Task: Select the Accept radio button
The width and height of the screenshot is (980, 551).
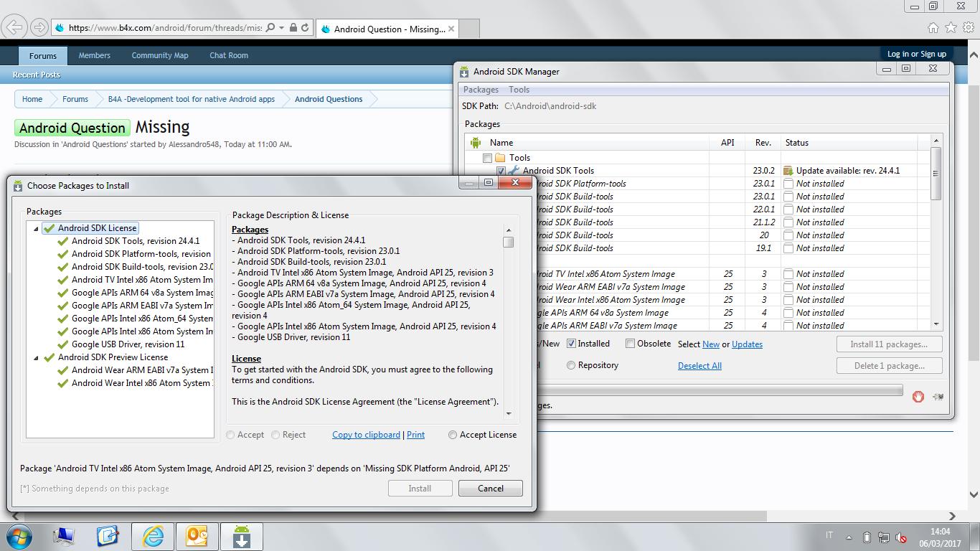Action: pyautogui.click(x=230, y=435)
